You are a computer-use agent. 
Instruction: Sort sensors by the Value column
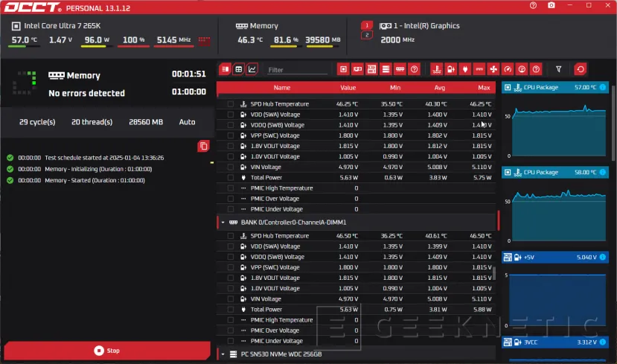tap(348, 88)
